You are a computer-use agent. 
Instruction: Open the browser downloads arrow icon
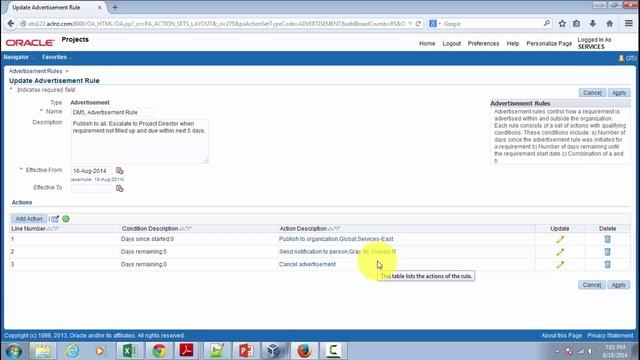coord(593,24)
